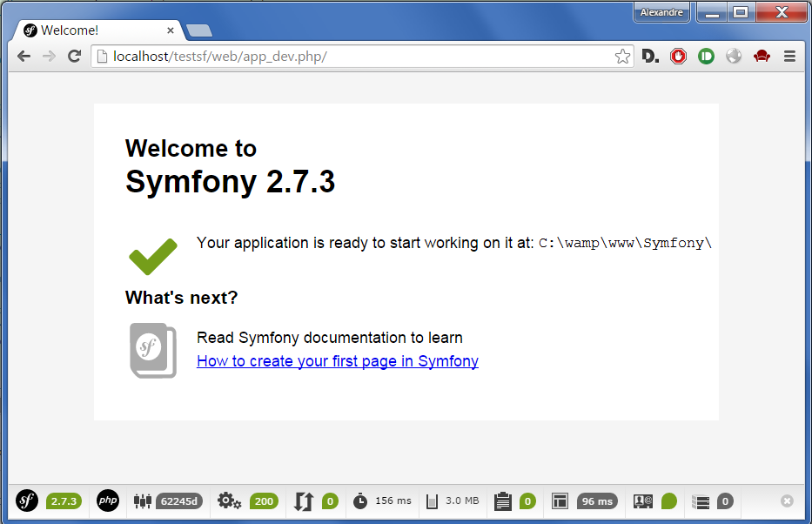Image resolution: width=812 pixels, height=524 pixels.
Task: Click the request gears icon
Action: click(229, 501)
